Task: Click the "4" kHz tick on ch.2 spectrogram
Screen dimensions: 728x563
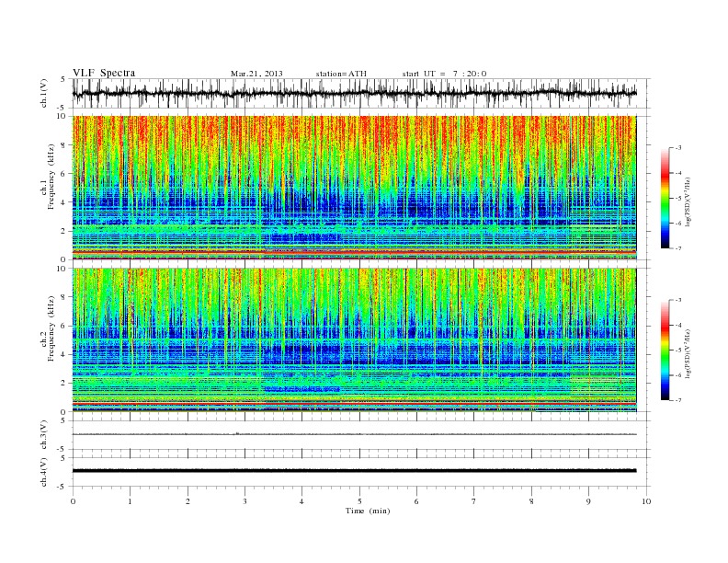Action: click(63, 354)
